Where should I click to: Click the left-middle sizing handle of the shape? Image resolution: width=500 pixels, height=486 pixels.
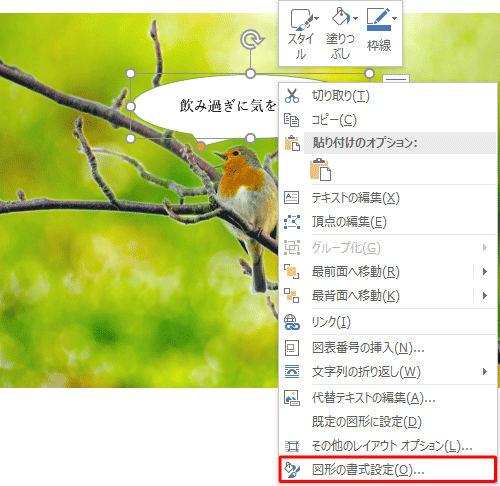131,106
